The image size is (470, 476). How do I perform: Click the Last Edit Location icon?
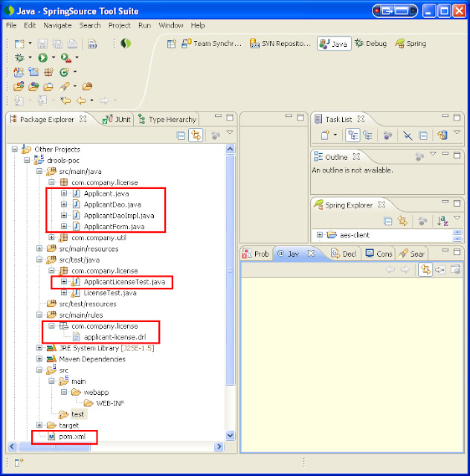click(x=65, y=100)
